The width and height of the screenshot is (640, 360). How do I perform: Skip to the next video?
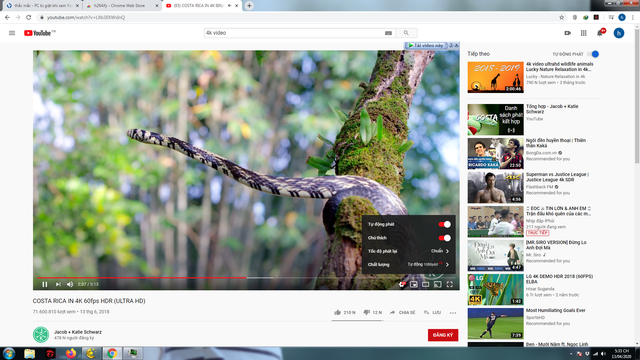pyautogui.click(x=58, y=284)
